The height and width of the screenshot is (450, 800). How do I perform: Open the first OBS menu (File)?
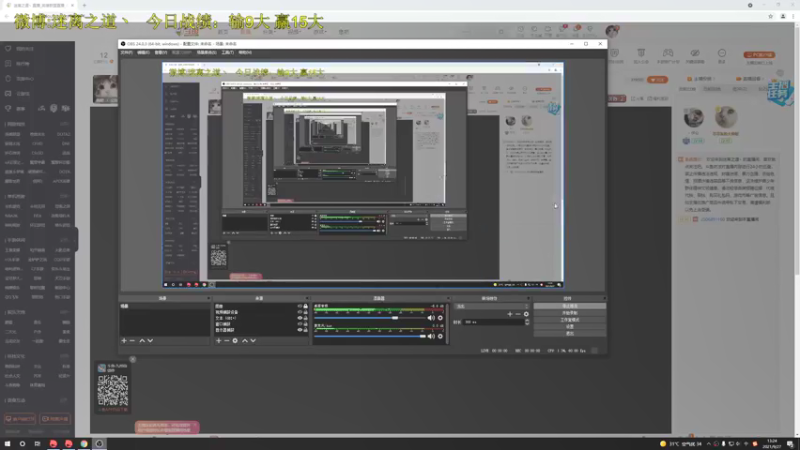(127, 53)
